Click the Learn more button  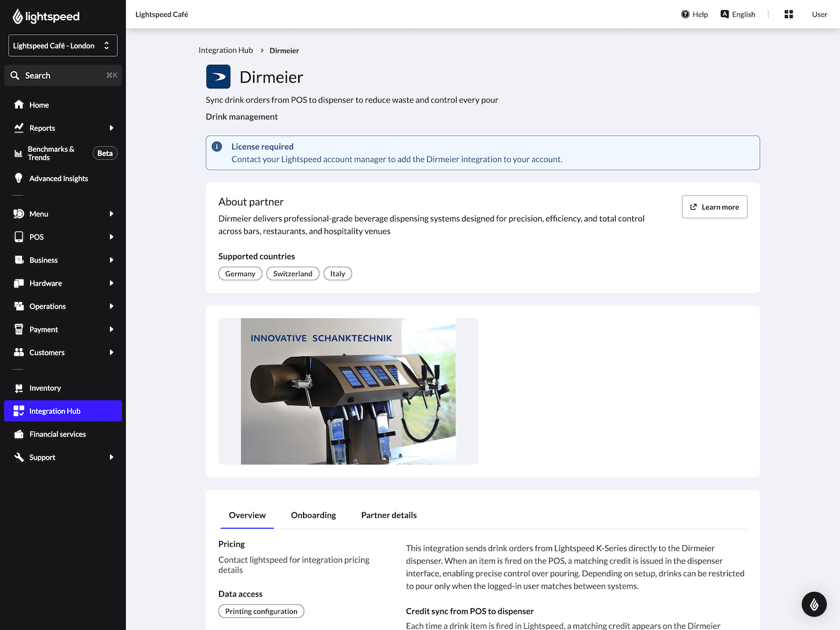[x=714, y=206]
